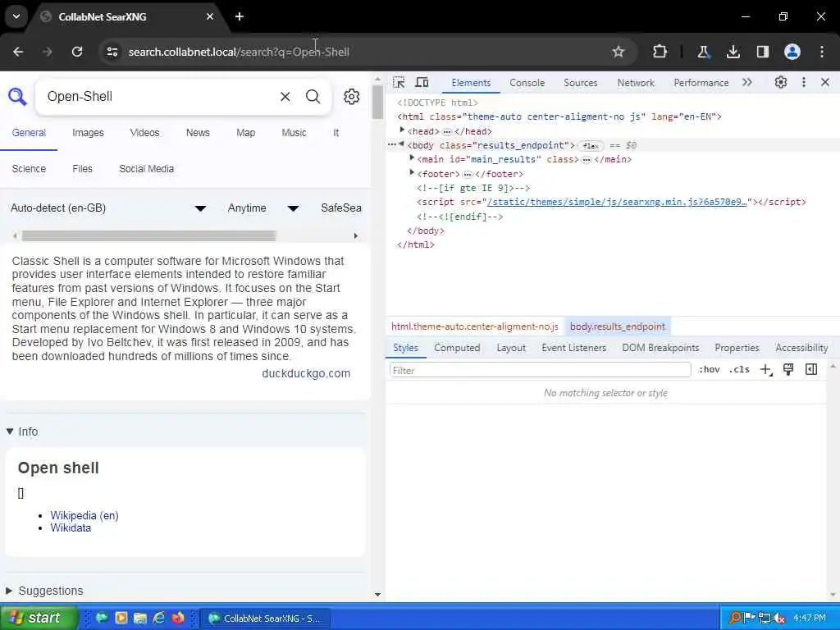
Task: Open Chrome downloads
Action: (733, 52)
